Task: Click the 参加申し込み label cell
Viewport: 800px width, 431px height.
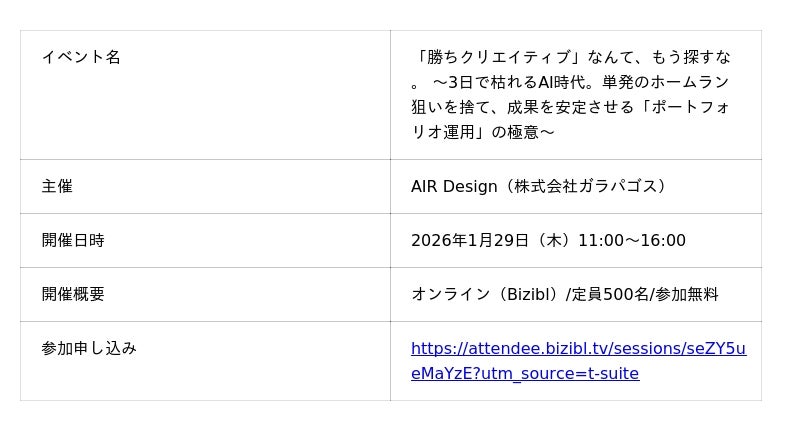Action: pyautogui.click(x=89, y=348)
